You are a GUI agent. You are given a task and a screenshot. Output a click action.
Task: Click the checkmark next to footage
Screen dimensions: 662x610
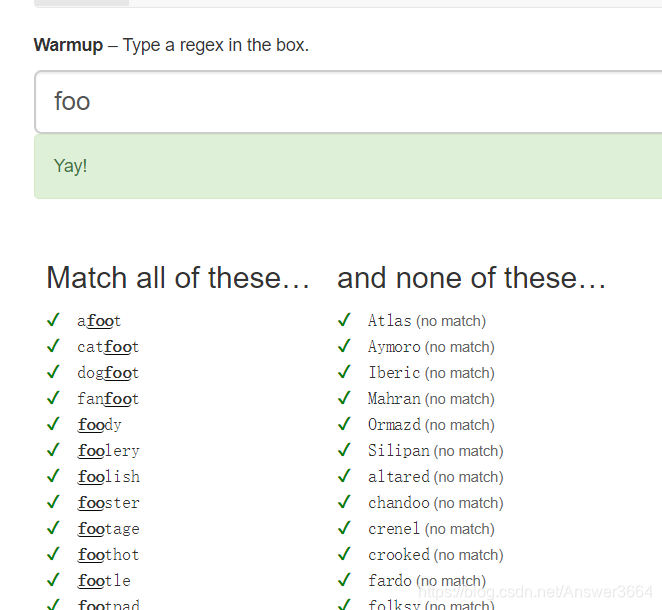click(x=54, y=528)
